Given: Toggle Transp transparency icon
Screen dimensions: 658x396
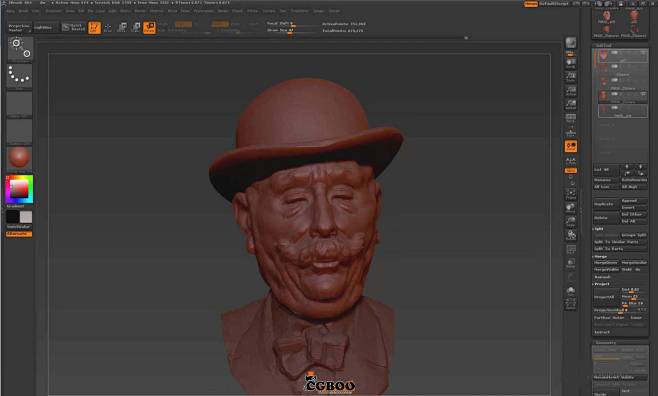Looking at the screenshot, I should [x=571, y=263].
